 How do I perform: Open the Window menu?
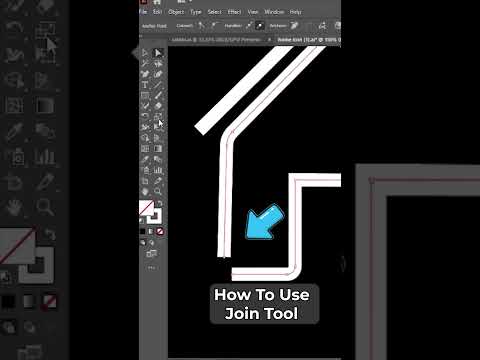click(x=274, y=12)
